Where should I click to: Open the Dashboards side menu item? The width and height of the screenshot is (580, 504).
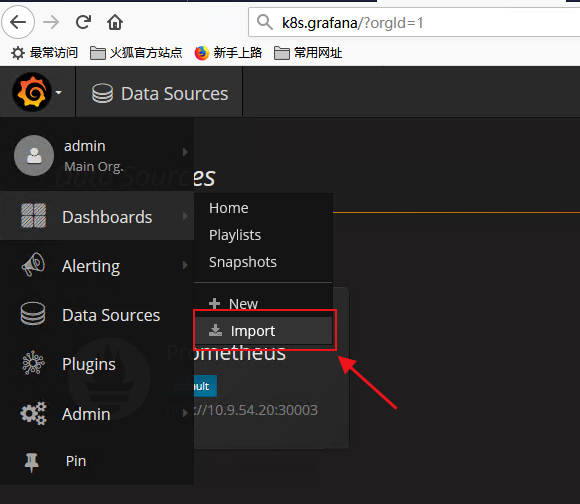[x=97, y=216]
